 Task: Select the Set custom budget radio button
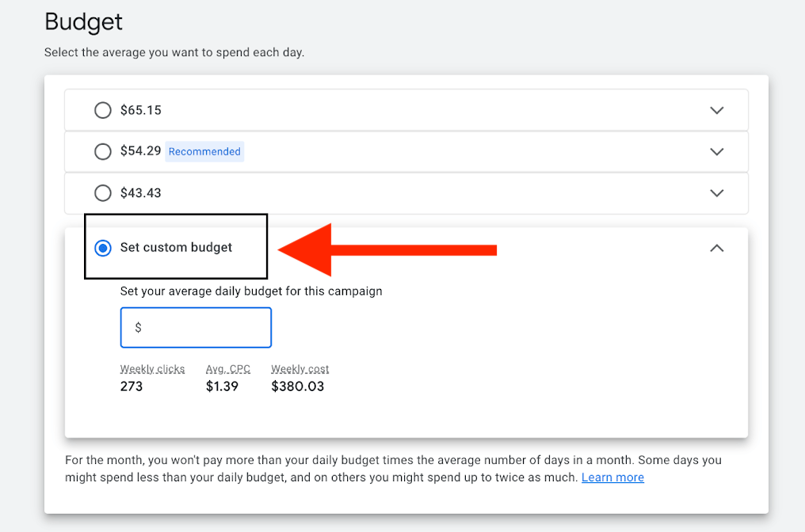[103, 248]
